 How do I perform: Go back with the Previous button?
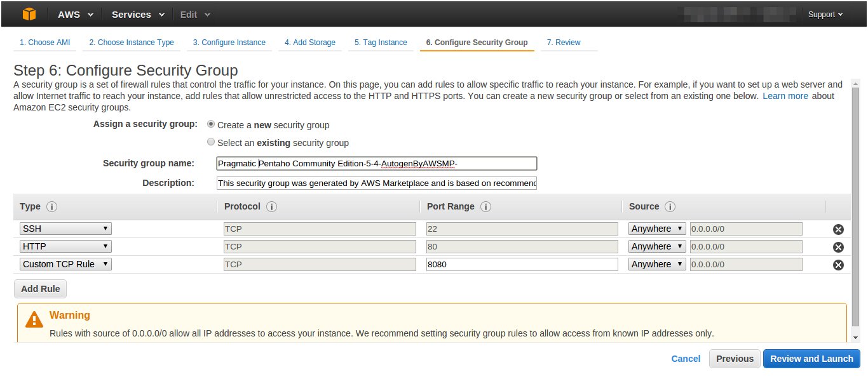point(735,359)
